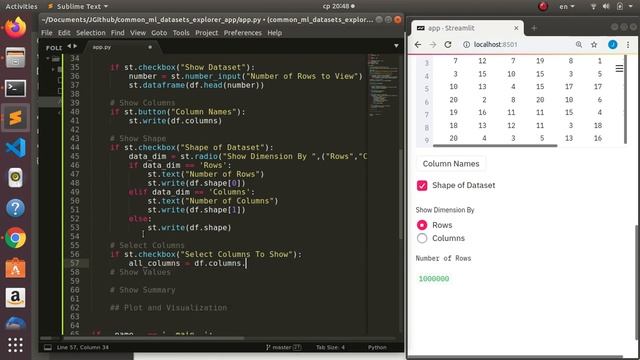Viewport: 640px width, 360px height.
Task: Click line number 57 in gutter
Action: coord(74,263)
